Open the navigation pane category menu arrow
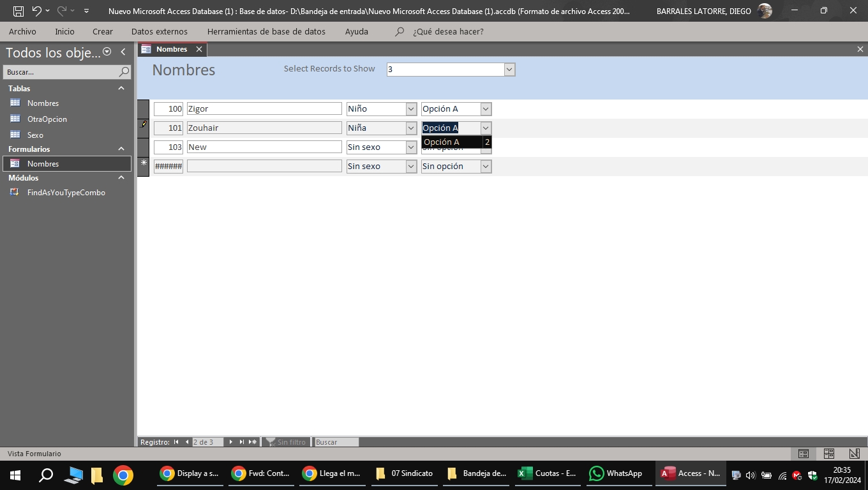This screenshot has width=868, height=490. point(107,52)
